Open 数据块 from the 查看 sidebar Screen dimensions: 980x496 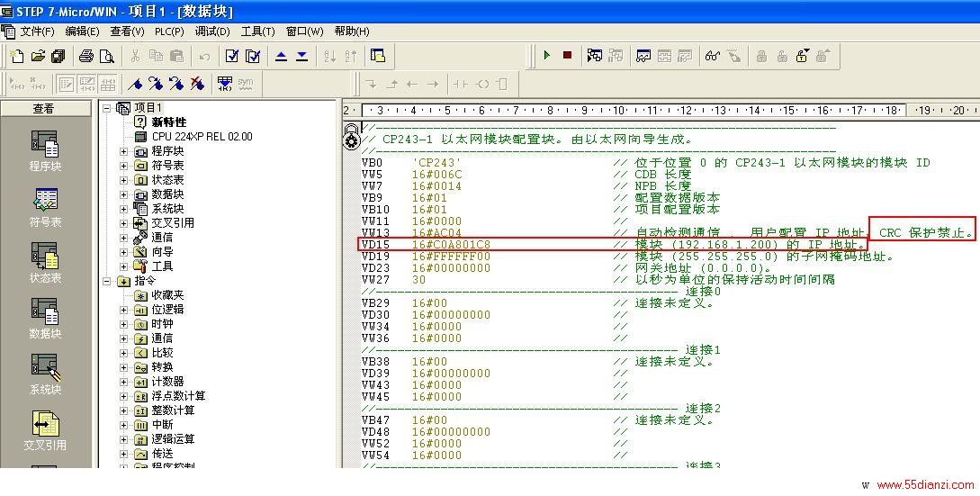tap(45, 319)
